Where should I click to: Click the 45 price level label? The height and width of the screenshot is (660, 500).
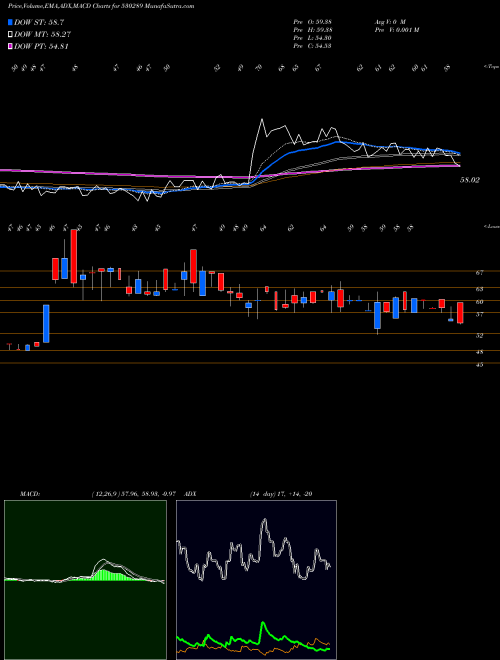[x=479, y=365]
